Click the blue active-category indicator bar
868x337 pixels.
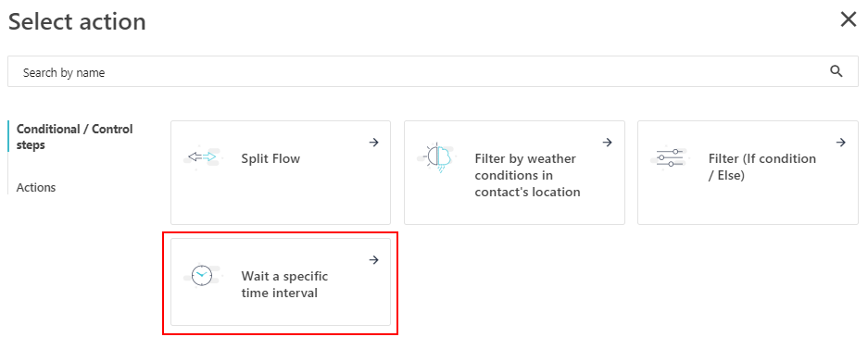(8, 136)
